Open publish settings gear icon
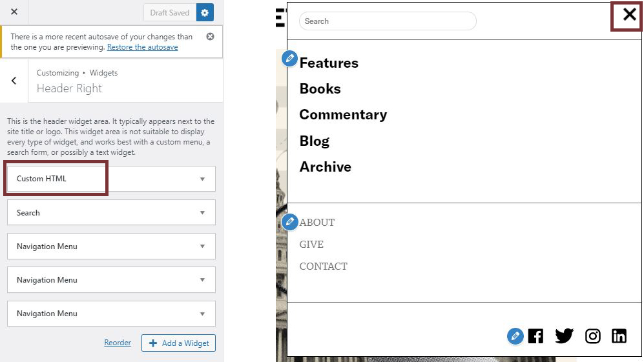644x362 pixels. (x=205, y=12)
